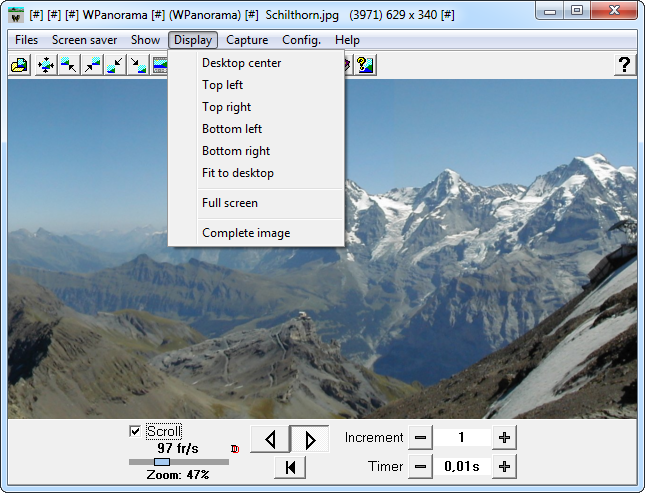Open the Show menu
This screenshot has height=493, width=645.
click(x=145, y=40)
